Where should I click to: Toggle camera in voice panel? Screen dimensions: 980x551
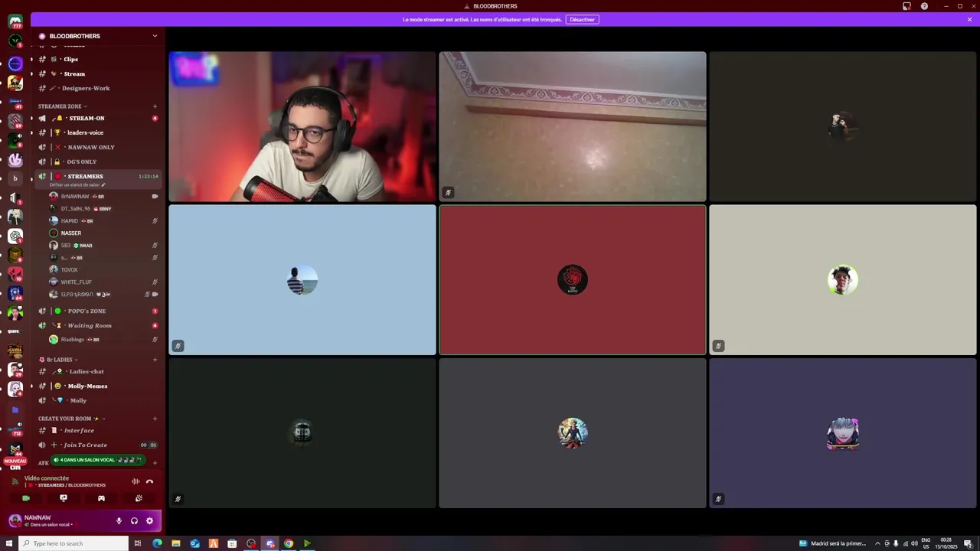click(26, 498)
